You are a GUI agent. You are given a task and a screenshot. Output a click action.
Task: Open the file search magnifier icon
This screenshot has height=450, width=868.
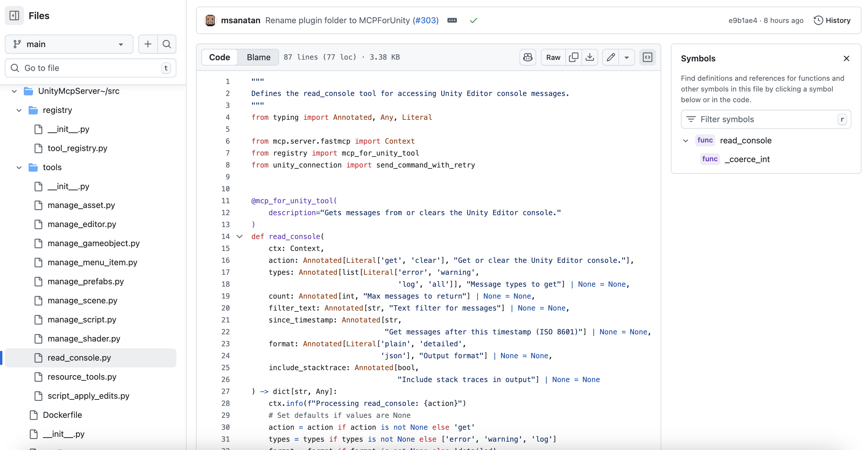coord(167,44)
